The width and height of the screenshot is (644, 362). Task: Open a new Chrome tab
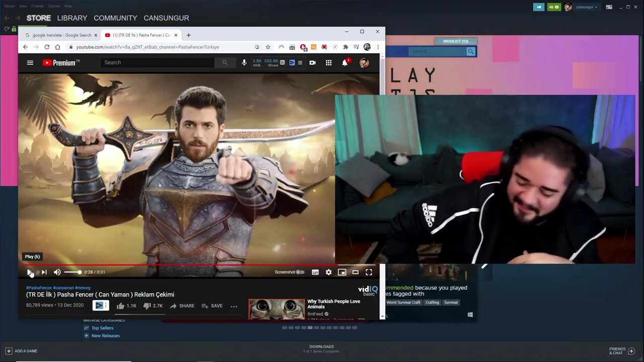click(189, 35)
